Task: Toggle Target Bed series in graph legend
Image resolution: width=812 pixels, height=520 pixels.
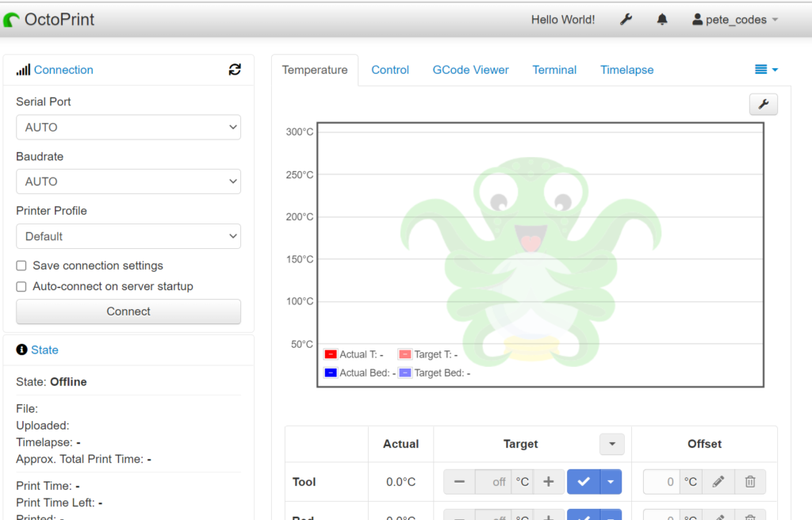Action: pos(405,373)
